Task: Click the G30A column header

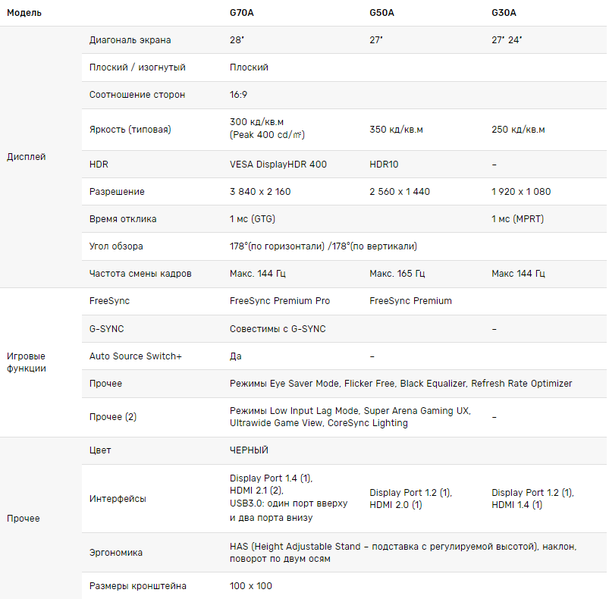Action: (504, 14)
